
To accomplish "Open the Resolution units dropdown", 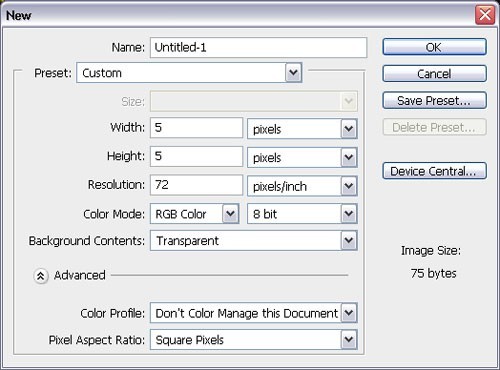I will [x=302, y=186].
